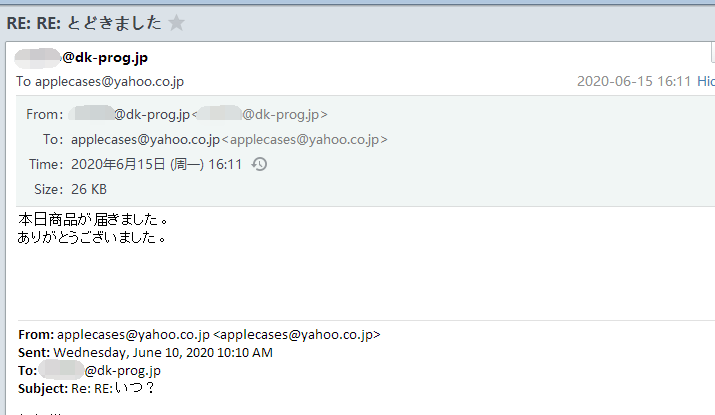Click the body line ありがとうございました。
The height and width of the screenshot is (415, 715).
click(x=92, y=238)
